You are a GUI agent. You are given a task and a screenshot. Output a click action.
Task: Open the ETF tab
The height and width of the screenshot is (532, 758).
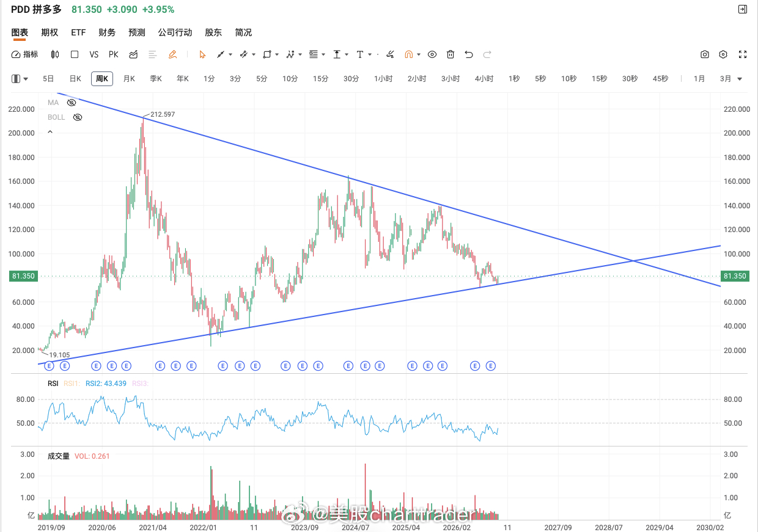[78, 32]
